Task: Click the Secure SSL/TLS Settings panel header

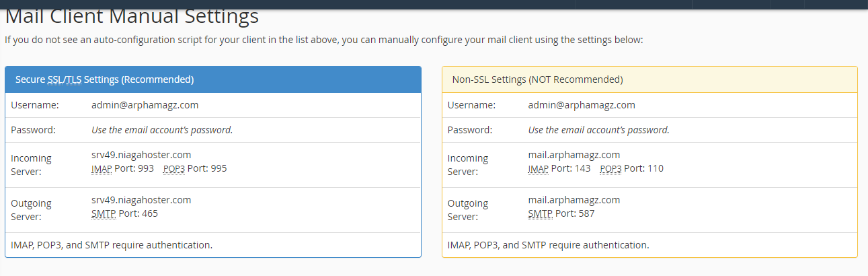Action: [212, 79]
